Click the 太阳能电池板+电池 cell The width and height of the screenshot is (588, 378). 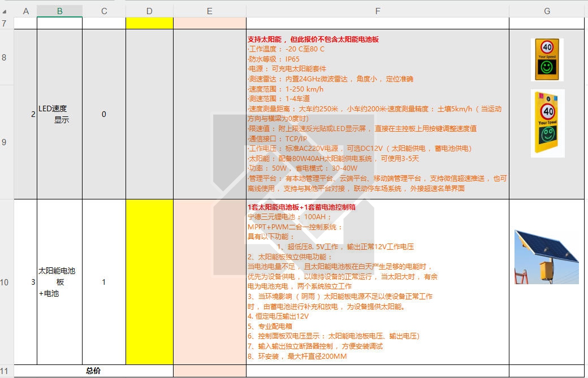coord(59,282)
